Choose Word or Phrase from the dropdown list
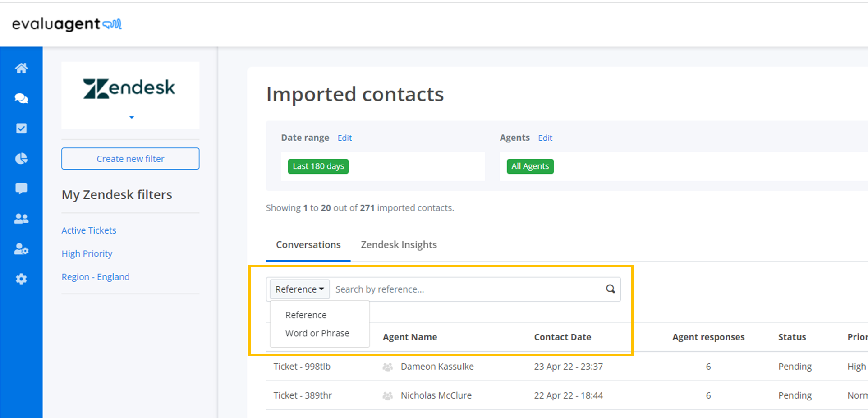Viewport: 868px width, 418px height. pos(317,333)
